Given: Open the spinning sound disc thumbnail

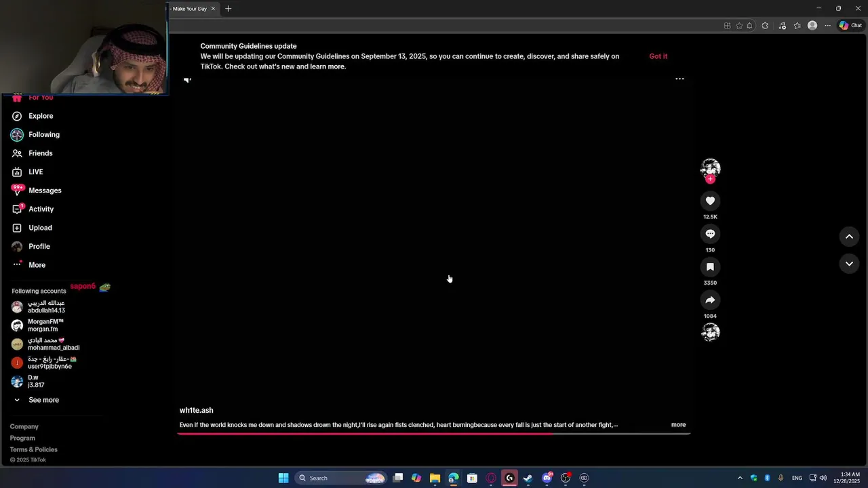Looking at the screenshot, I should [710, 332].
